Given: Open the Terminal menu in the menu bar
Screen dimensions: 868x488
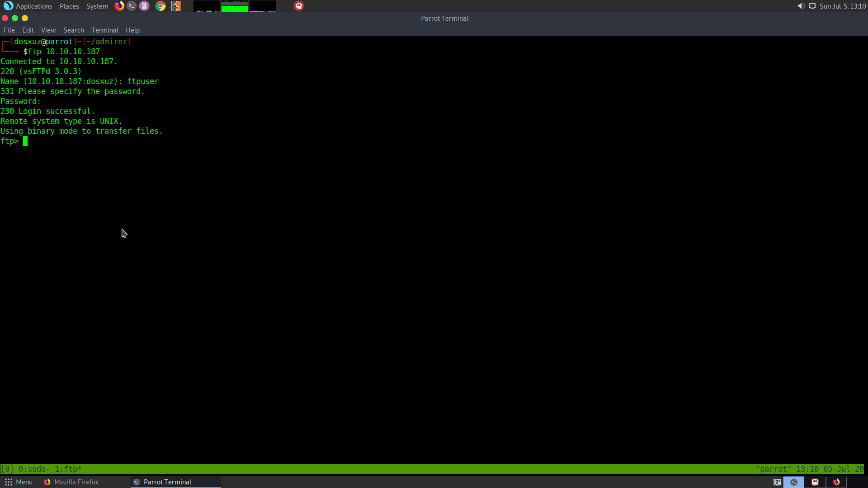Looking at the screenshot, I should click(x=104, y=30).
